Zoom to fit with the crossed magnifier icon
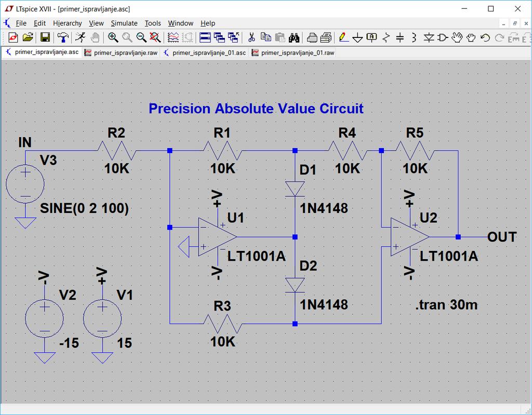Screen dimensions: 532x415 155,37
